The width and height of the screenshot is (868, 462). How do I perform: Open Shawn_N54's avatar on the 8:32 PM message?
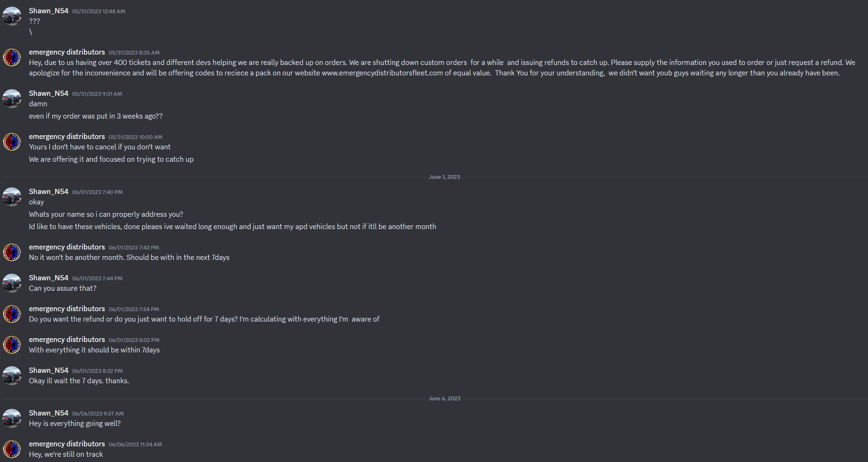click(12, 376)
